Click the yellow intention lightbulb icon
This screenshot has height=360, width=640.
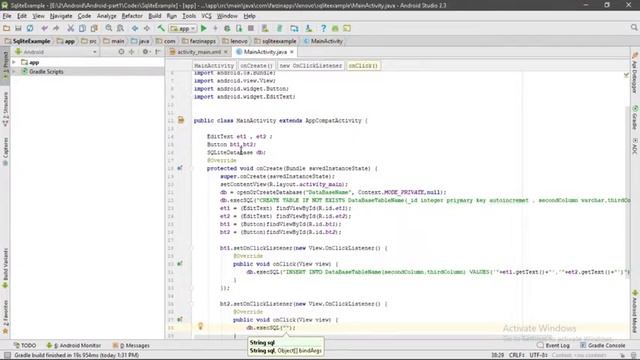click(200, 326)
